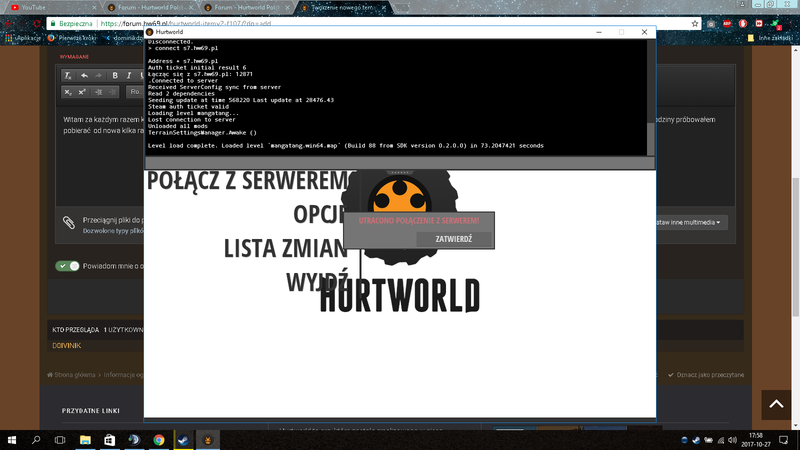Open LISTA ZMIAN menu entry
Screen dimensions: 800x450
click(286, 248)
